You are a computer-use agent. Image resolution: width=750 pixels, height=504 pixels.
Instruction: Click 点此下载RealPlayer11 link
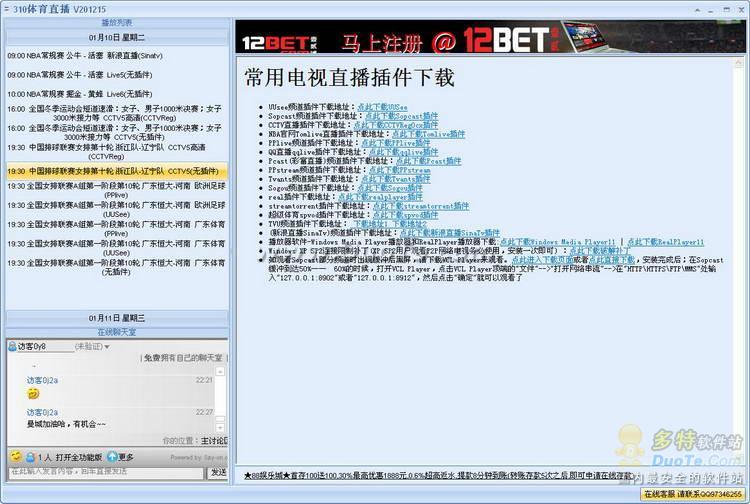click(x=665, y=242)
